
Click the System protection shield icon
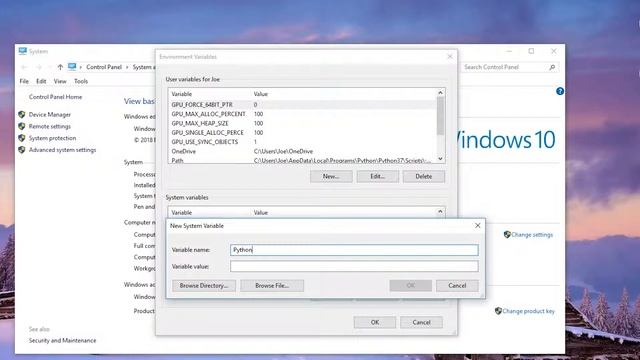(x=22, y=138)
